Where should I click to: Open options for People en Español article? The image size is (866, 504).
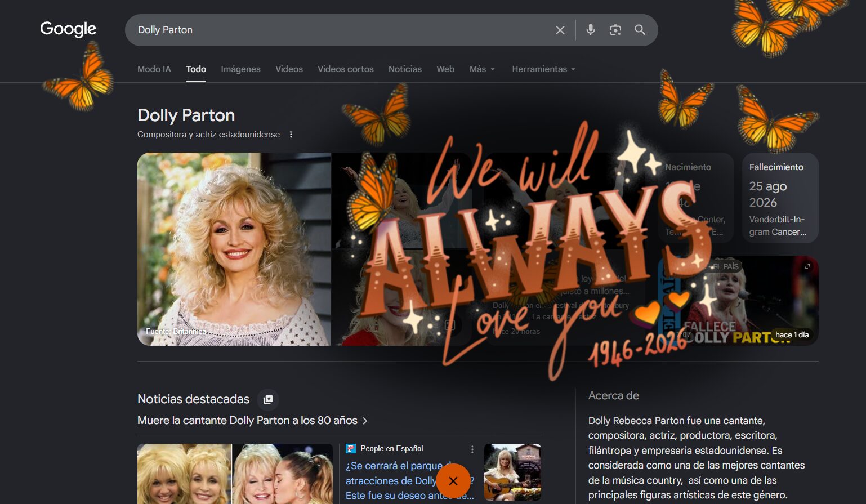472,449
